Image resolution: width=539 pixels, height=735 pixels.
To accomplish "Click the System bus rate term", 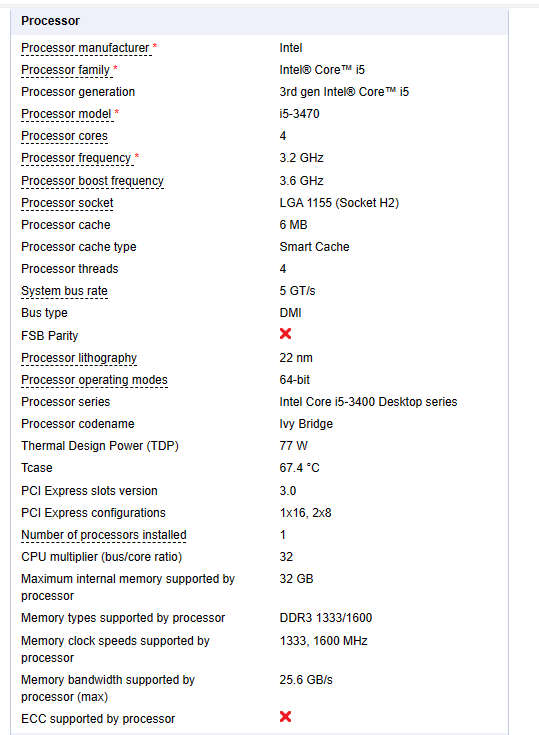I will coord(64,291).
